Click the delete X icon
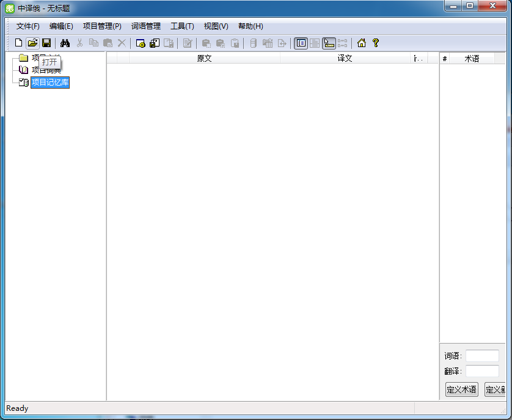 pyautogui.click(x=122, y=43)
